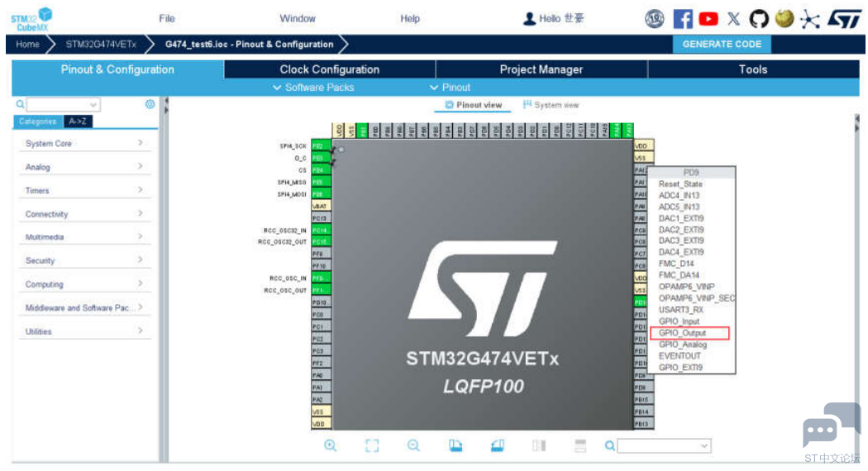
Task: Click the ST forum chat bubble icon
Action: (832, 425)
